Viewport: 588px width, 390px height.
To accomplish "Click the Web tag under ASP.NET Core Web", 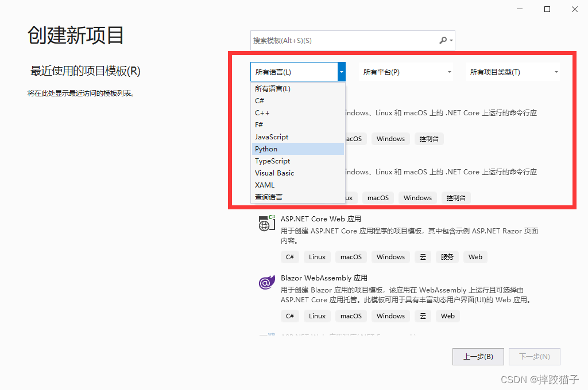I will [x=475, y=257].
